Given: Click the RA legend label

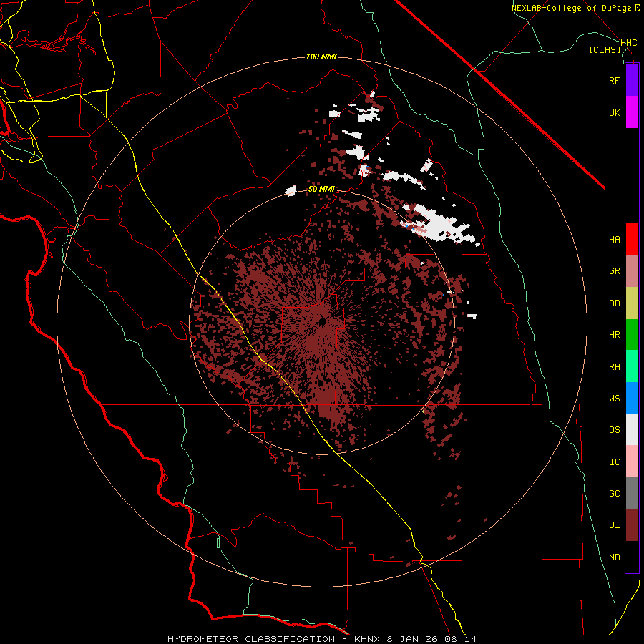Looking at the screenshot, I should [x=614, y=367].
